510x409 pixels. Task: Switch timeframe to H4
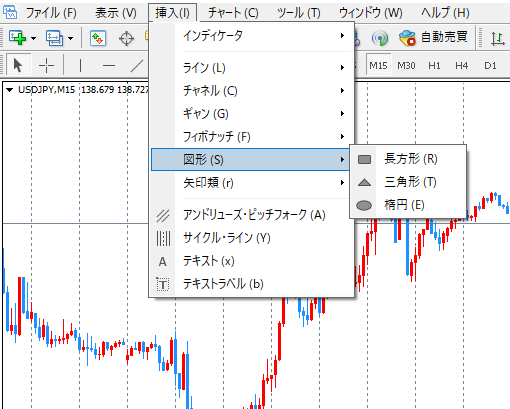[x=462, y=66]
